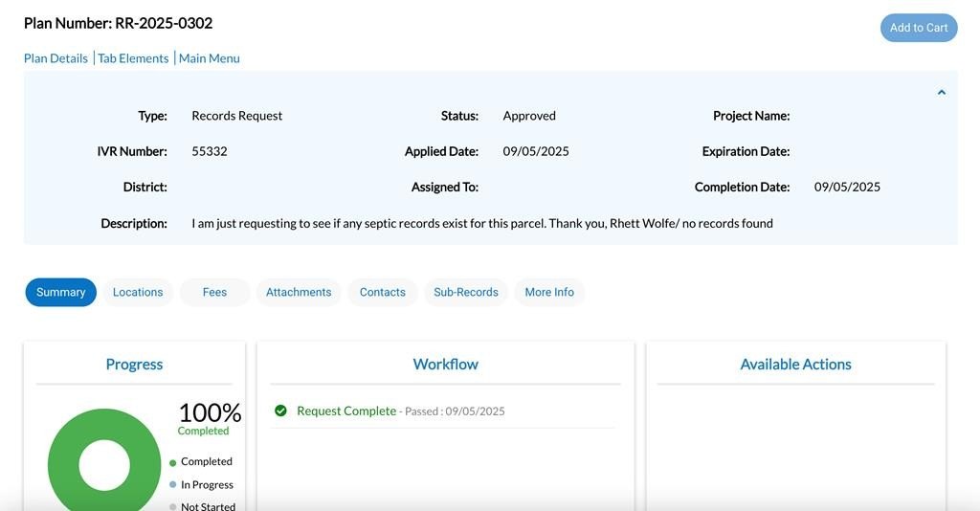The width and height of the screenshot is (980, 511).
Task: Jump to Tab Elements link
Action: tap(133, 58)
